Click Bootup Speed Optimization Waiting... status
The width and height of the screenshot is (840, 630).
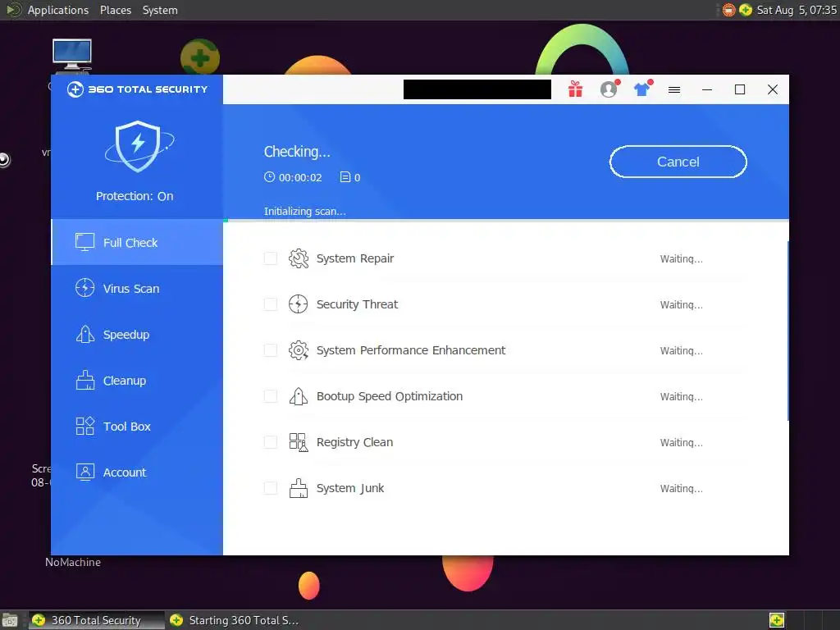click(x=681, y=396)
